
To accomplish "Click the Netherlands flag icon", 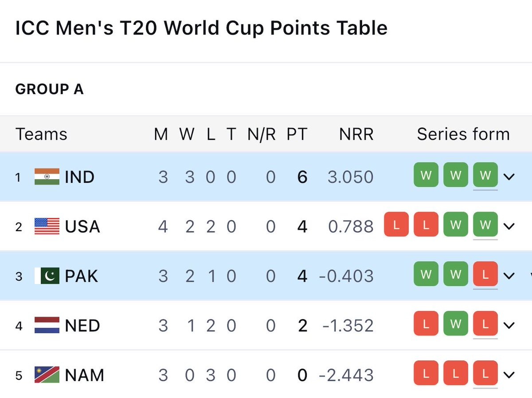I will [47, 325].
